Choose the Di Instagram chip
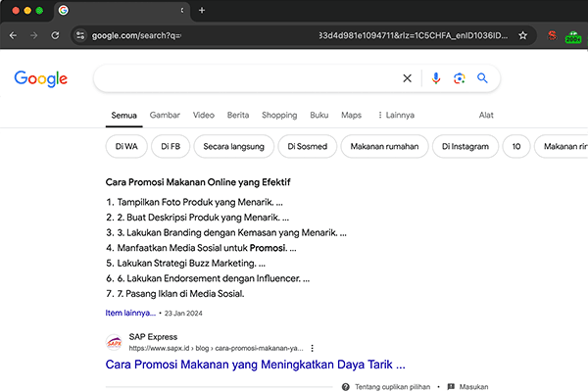The image size is (588, 392). click(x=465, y=147)
